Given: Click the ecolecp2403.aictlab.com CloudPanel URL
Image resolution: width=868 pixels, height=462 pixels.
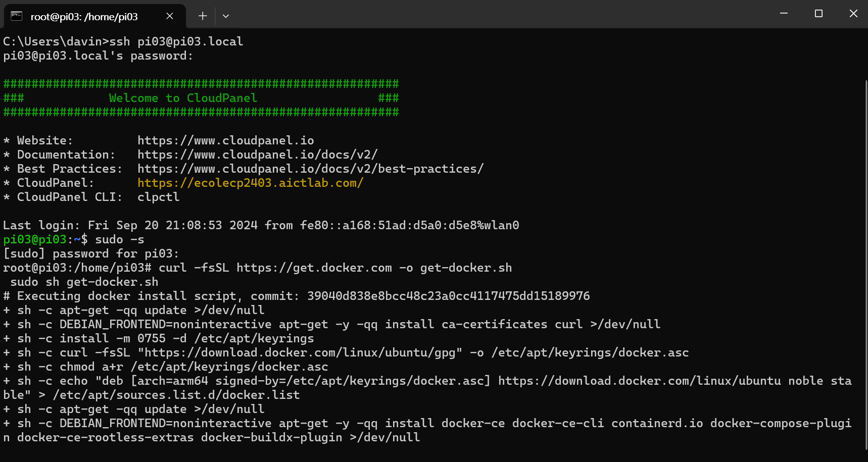Looking at the screenshot, I should [251, 183].
